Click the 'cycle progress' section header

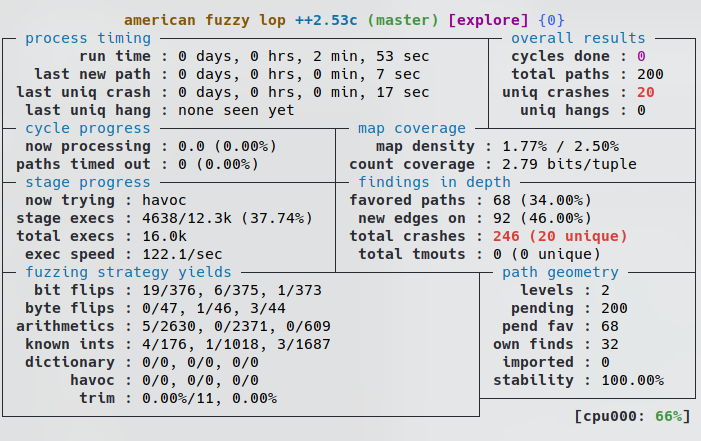coord(88,128)
